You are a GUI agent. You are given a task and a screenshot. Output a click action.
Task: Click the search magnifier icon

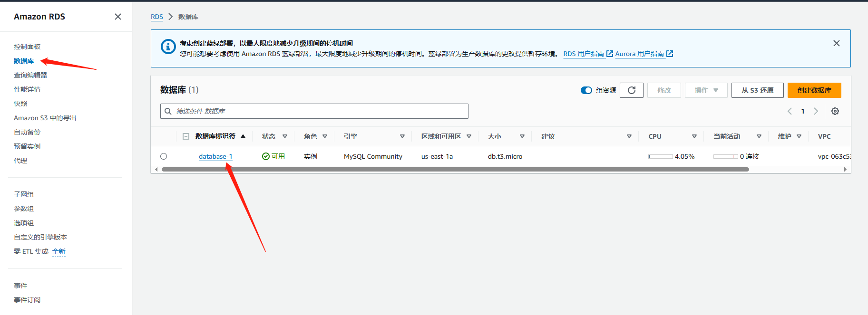pos(168,111)
